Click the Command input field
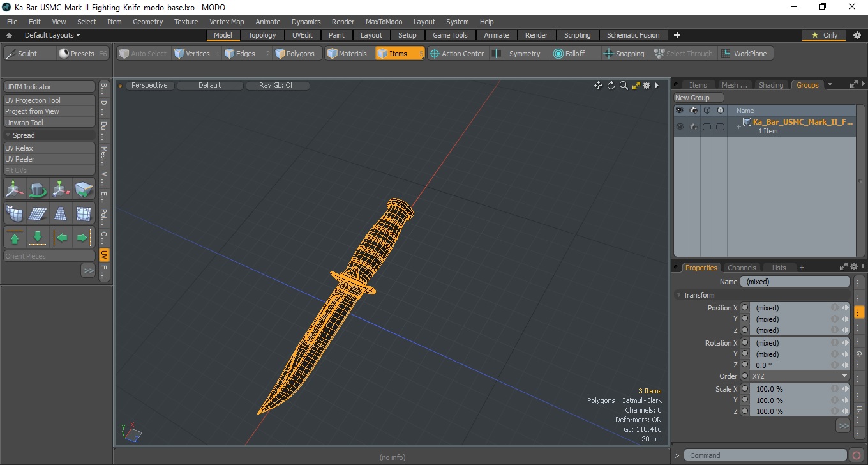 click(x=766, y=455)
